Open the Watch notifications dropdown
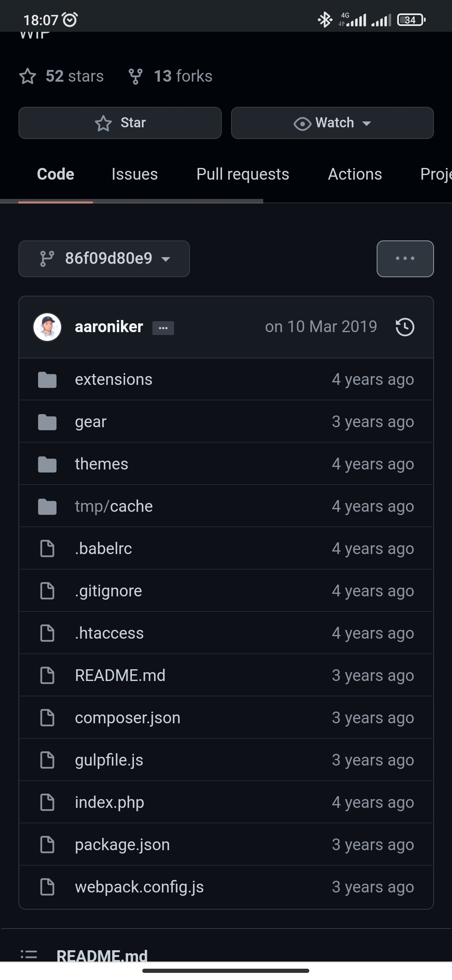The height and width of the screenshot is (980, 452). [332, 123]
